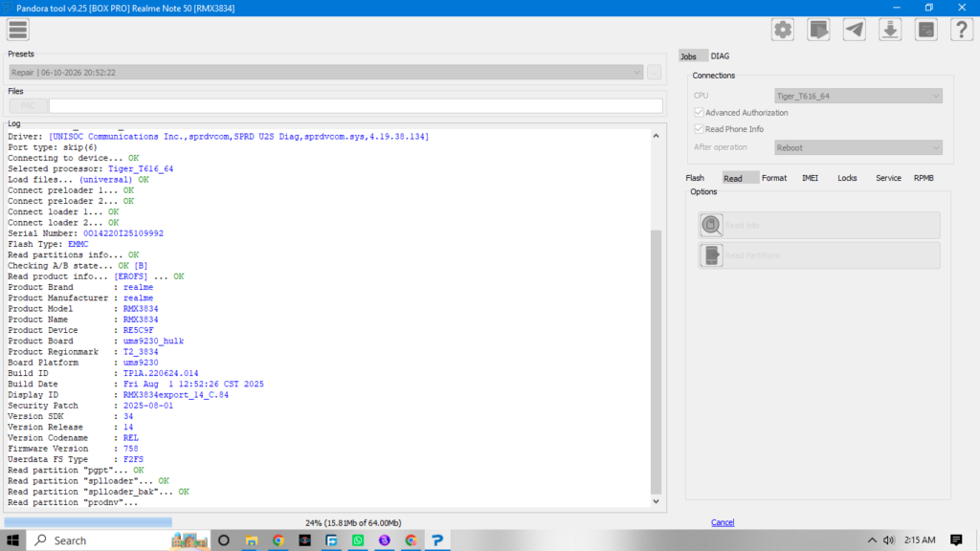
Task: Open the purple app on taskbar
Action: coord(385,540)
